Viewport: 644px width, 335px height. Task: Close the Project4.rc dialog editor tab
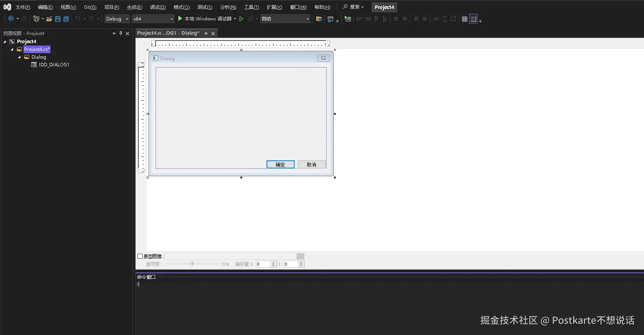click(213, 34)
